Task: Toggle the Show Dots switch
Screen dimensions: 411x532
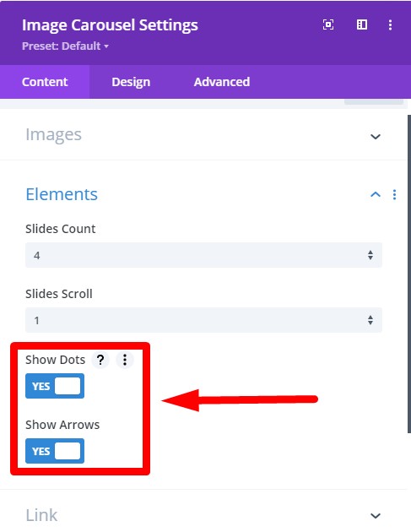Action: 55,386
